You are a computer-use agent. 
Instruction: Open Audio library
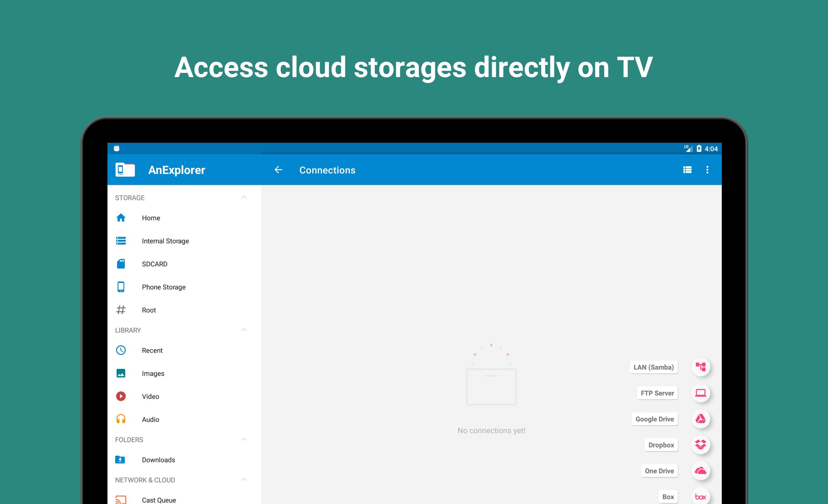(184, 419)
